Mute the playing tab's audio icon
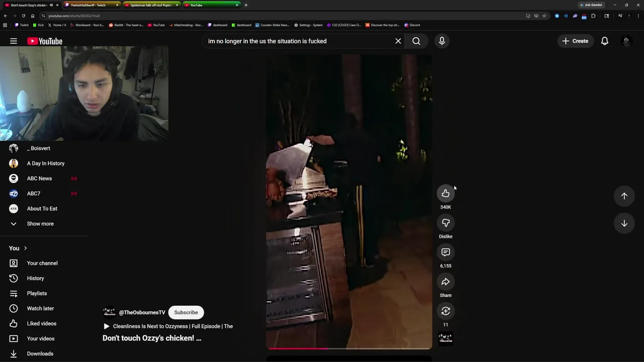 [51, 5]
